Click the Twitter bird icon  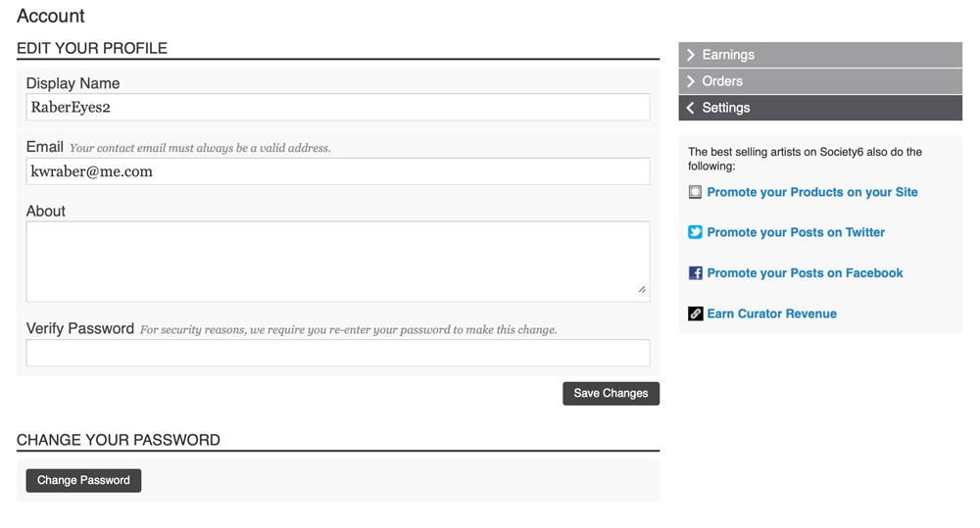[x=695, y=232]
